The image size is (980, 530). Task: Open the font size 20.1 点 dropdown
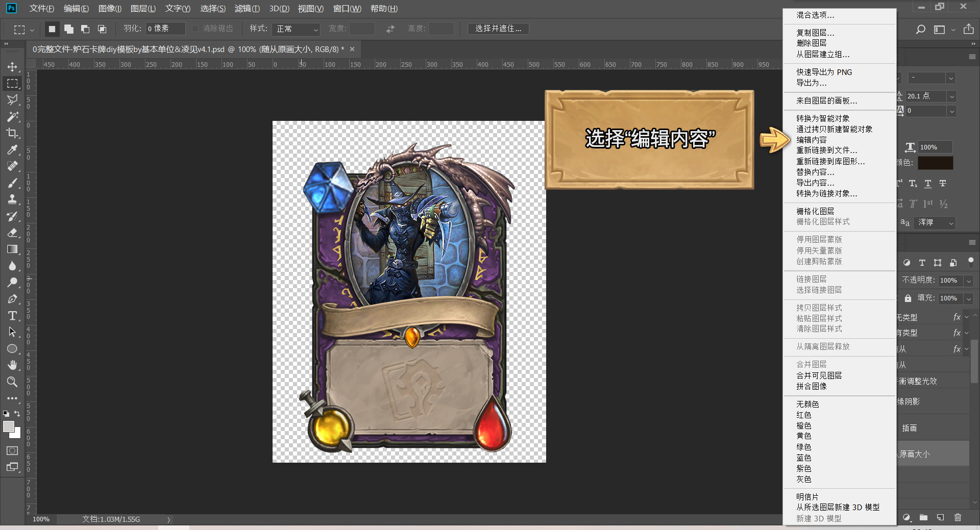pos(951,96)
